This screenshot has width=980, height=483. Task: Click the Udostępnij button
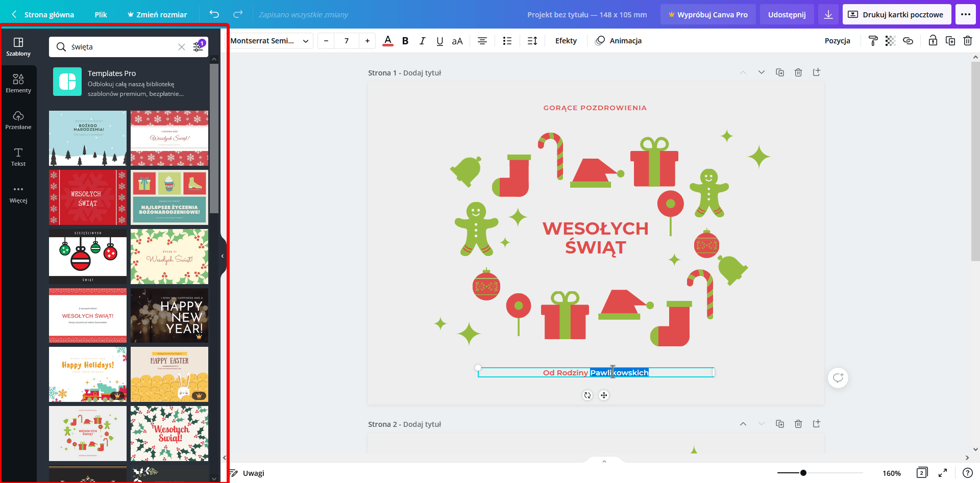pos(787,14)
